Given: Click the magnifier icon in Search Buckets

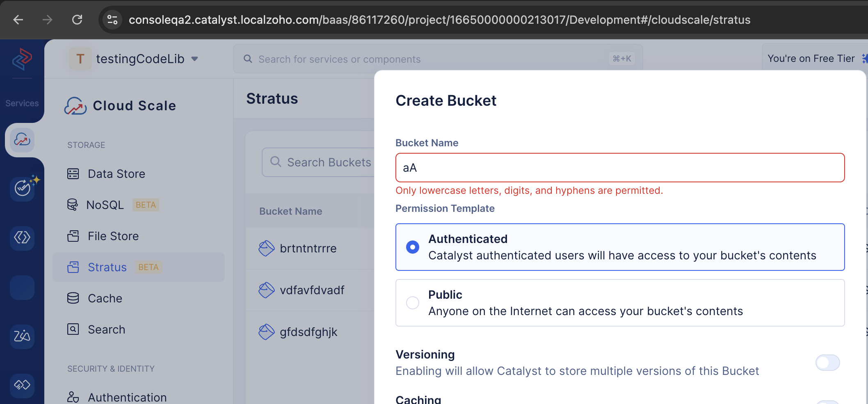Looking at the screenshot, I should point(276,162).
